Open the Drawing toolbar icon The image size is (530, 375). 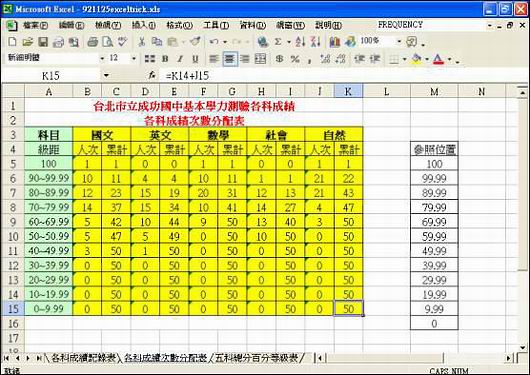click(351, 42)
